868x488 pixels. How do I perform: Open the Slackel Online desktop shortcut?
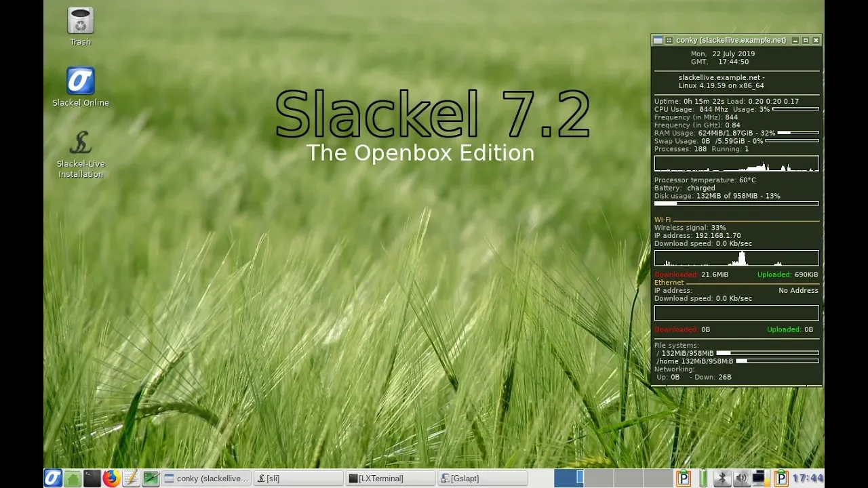pyautogui.click(x=81, y=81)
